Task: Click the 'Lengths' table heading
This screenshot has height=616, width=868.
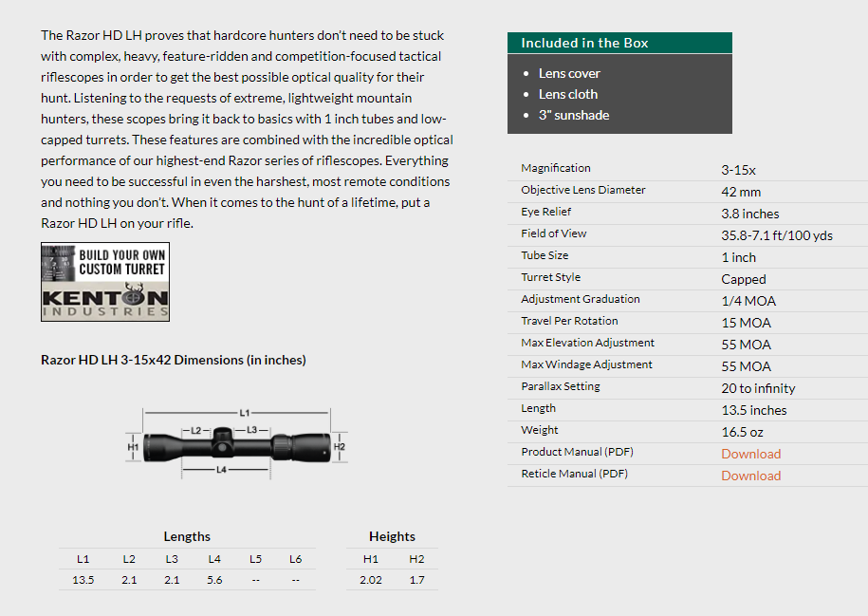Action: pos(187,537)
